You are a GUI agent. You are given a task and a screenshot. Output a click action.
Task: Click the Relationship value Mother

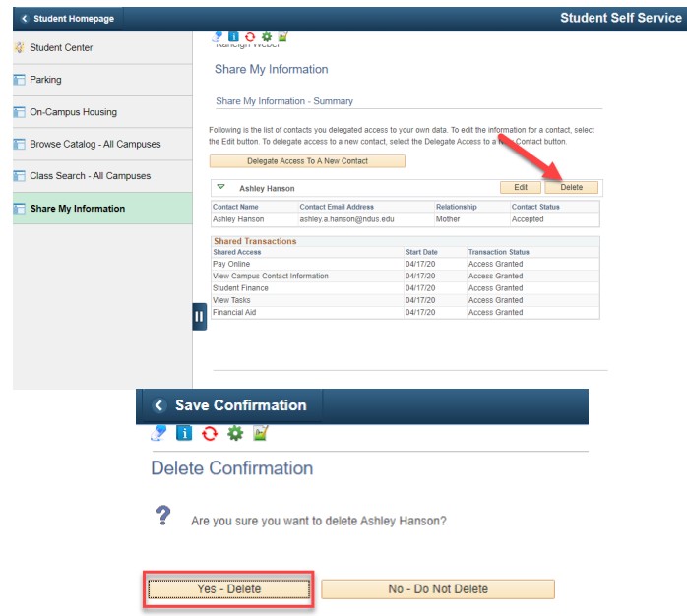pyautogui.click(x=448, y=219)
